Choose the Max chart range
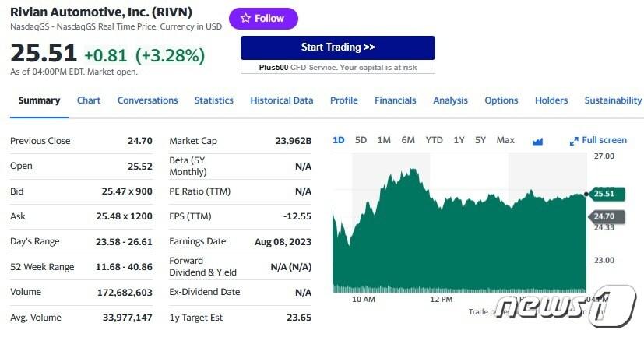Viewport: 644px width, 337px height. coord(505,140)
